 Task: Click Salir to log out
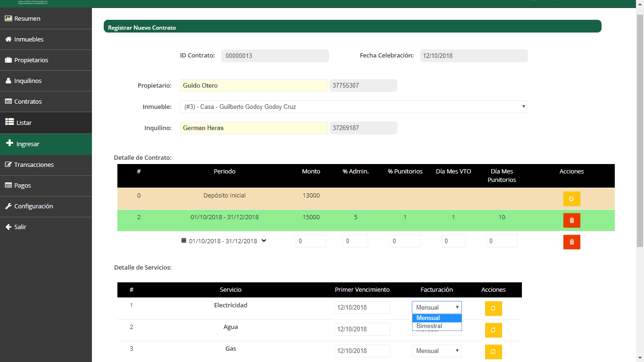click(x=20, y=227)
